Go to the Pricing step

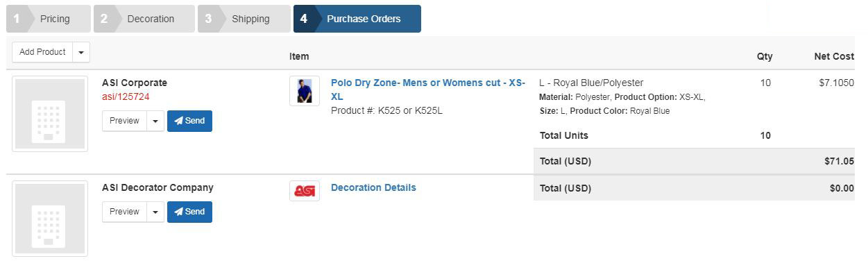[49, 19]
